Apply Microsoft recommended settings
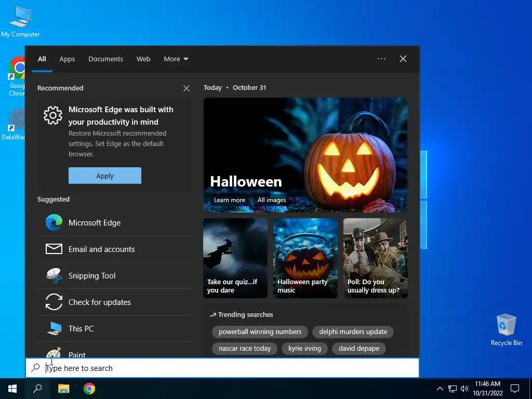 tap(105, 176)
